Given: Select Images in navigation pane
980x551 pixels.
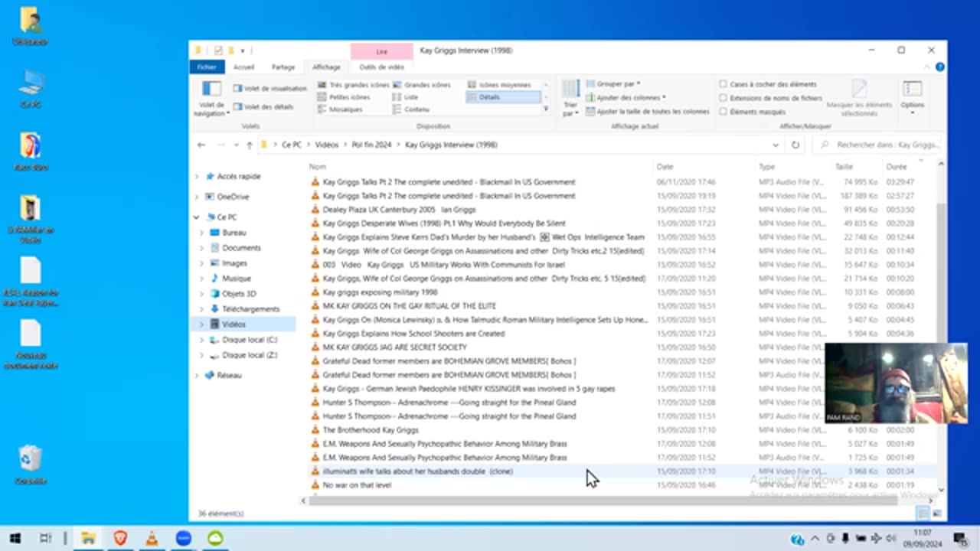Looking at the screenshot, I should coord(234,263).
